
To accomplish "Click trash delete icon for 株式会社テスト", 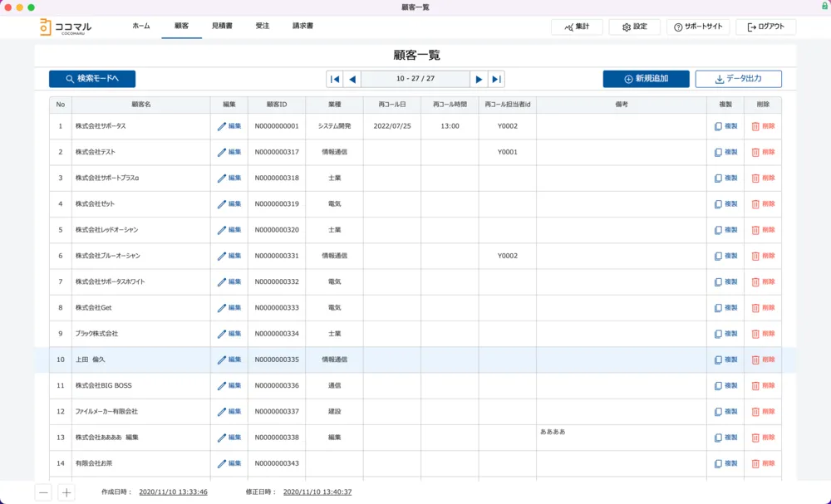I will pyautogui.click(x=755, y=153).
